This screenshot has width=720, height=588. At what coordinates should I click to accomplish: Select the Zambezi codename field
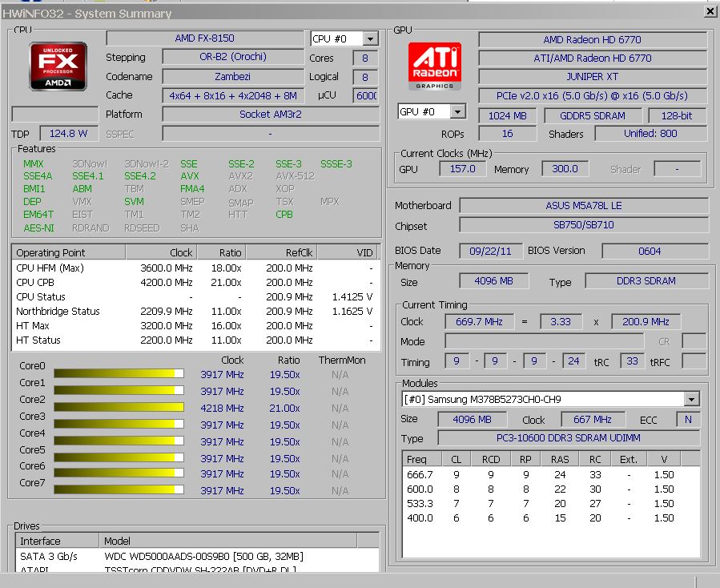click(x=233, y=76)
